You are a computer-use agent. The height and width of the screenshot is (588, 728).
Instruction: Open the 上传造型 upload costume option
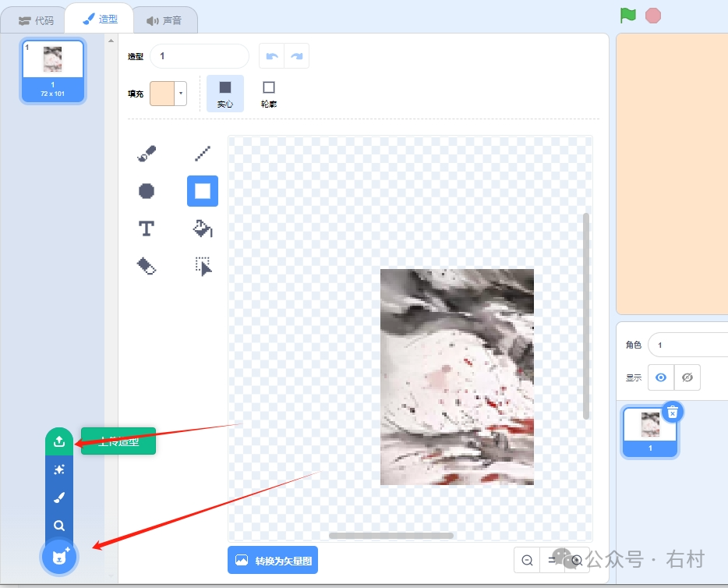point(59,441)
